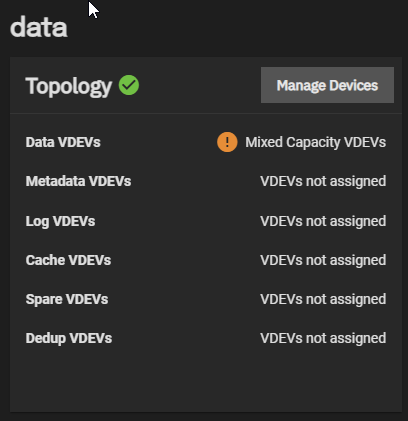The height and width of the screenshot is (421, 408).
Task: Click the Metadata VDEVs label
Action: pyautogui.click(x=78, y=181)
